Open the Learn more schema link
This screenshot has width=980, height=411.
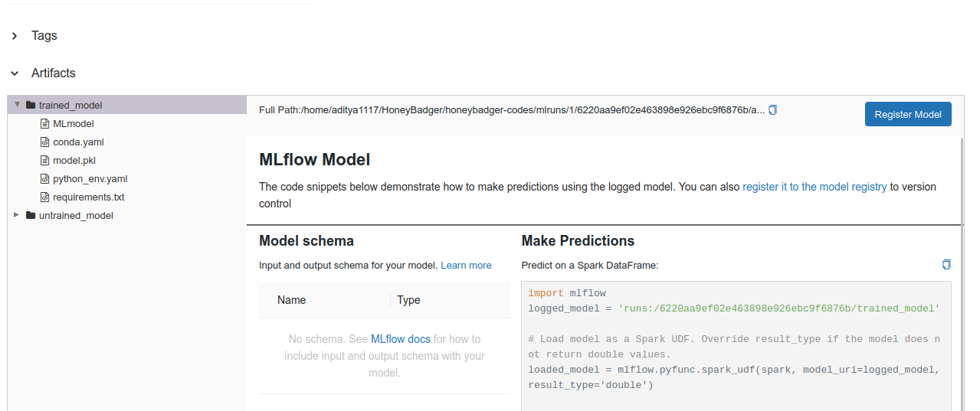coord(466,265)
